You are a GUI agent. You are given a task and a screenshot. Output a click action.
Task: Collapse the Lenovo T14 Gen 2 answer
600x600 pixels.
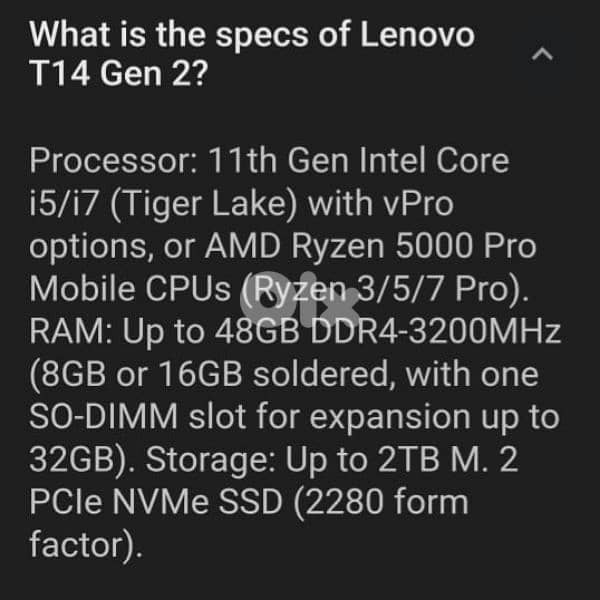[x=543, y=56]
